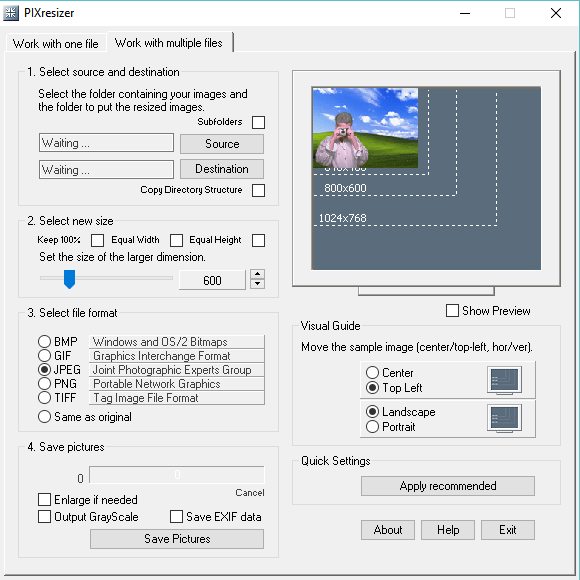Click the Landscape/Portrait monitor guide icon
580x580 pixels.
pyautogui.click(x=504, y=418)
